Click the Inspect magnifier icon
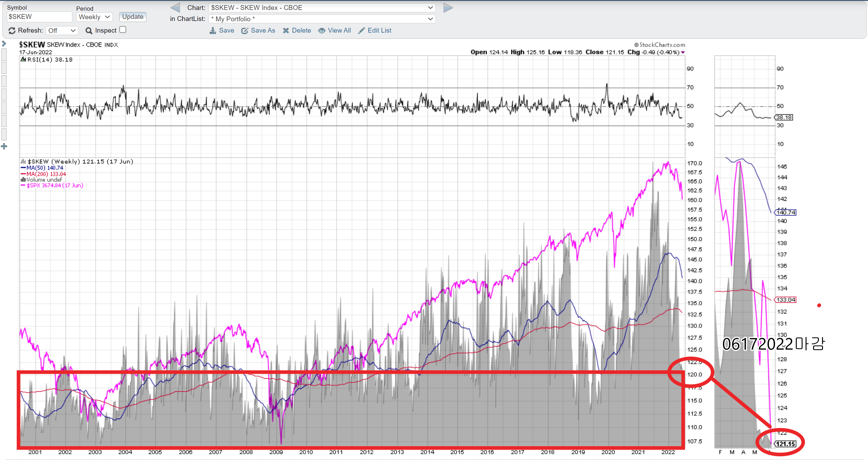868x460 pixels. [x=89, y=31]
